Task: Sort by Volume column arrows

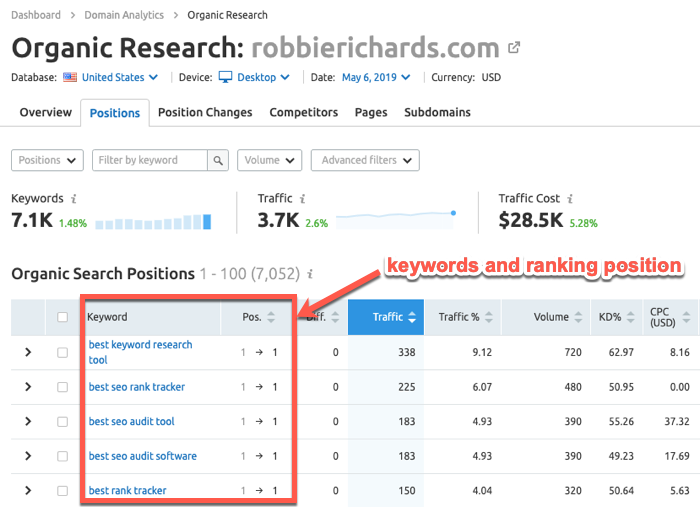Action: click(578, 317)
